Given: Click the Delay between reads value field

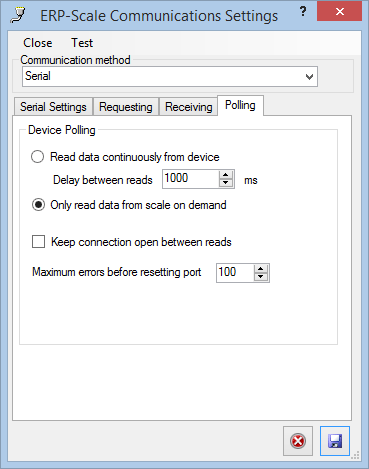Looking at the screenshot, I should (191, 179).
